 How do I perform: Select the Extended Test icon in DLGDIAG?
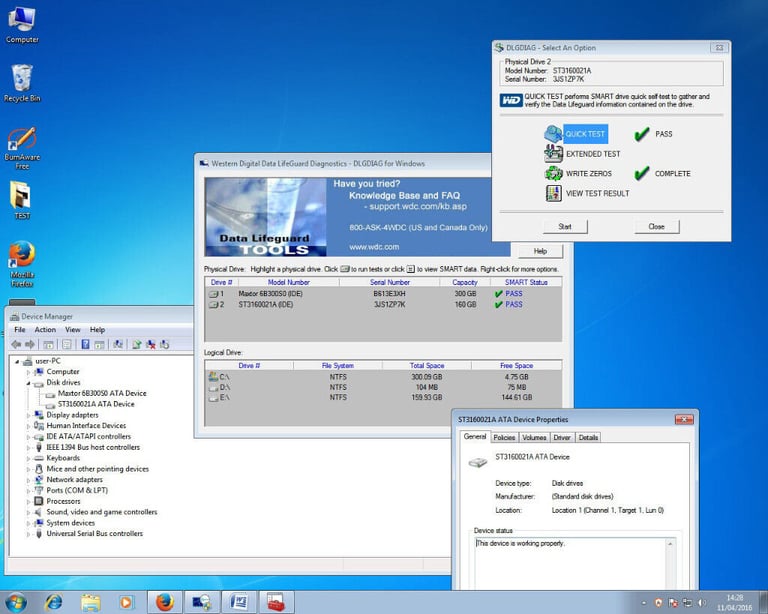tap(553, 154)
